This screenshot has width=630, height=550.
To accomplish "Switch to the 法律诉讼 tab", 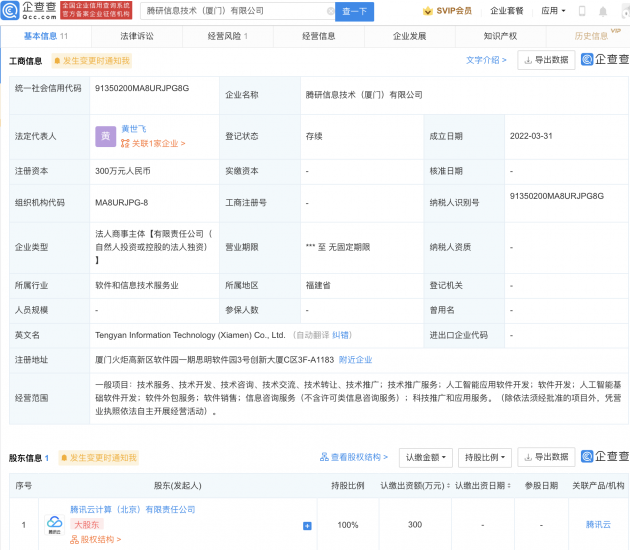I will pyautogui.click(x=137, y=36).
